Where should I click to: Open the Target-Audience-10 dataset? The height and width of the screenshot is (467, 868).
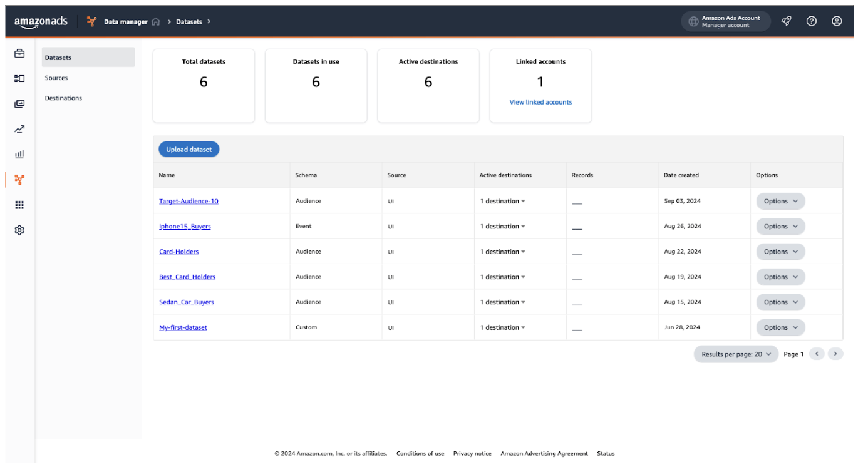189,201
